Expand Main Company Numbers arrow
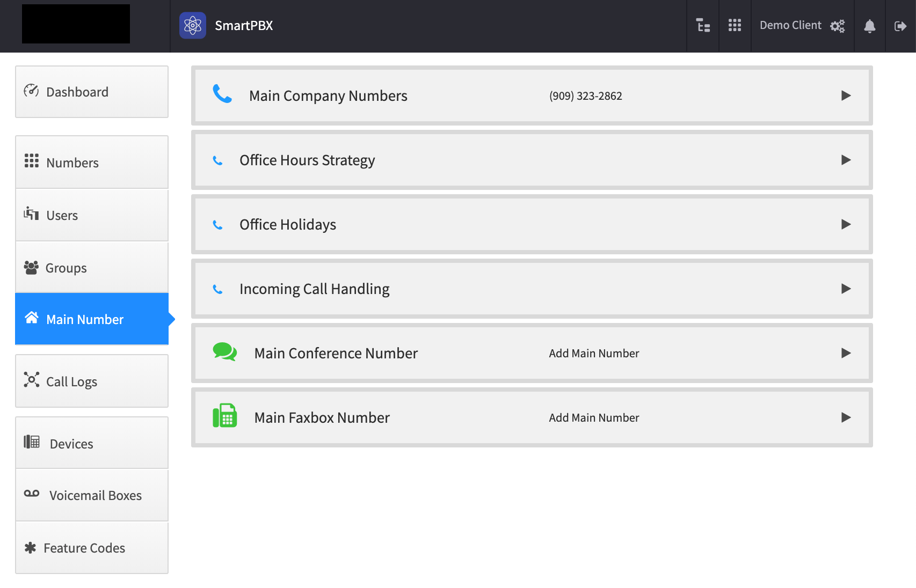Screen dimensions: 916x588 click(x=846, y=95)
